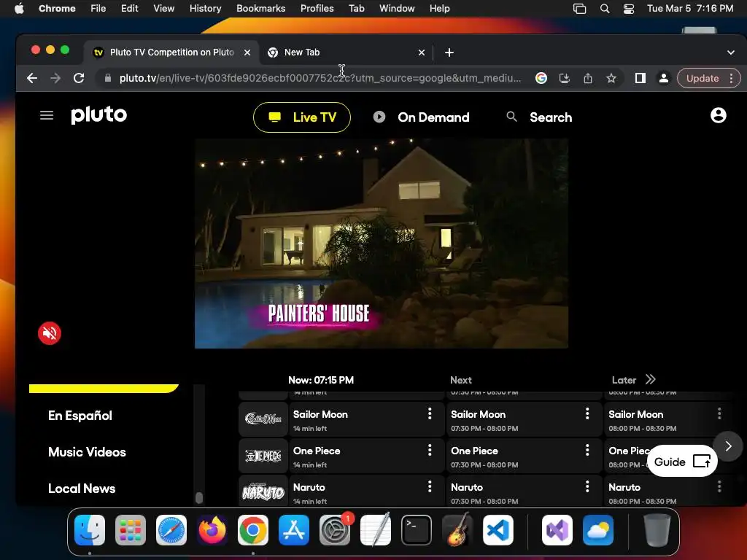The height and width of the screenshot is (560, 747).
Task: Open the Pluto account profile icon
Action: tap(718, 115)
